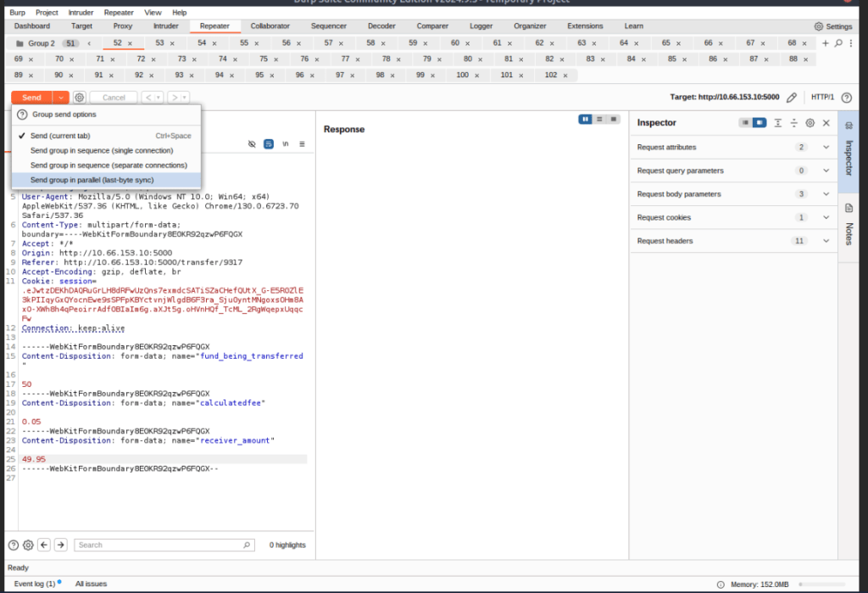Toggle pretty-print format icon in request editor
This screenshot has width=868, height=593.
coord(269,144)
